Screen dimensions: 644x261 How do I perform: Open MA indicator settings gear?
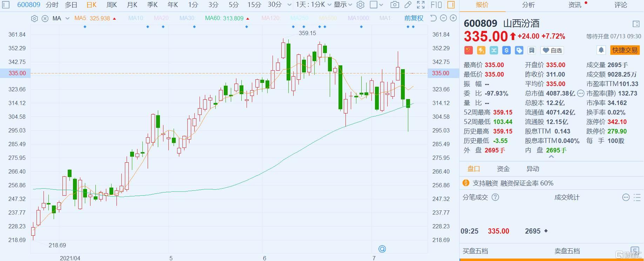[x=34, y=18]
